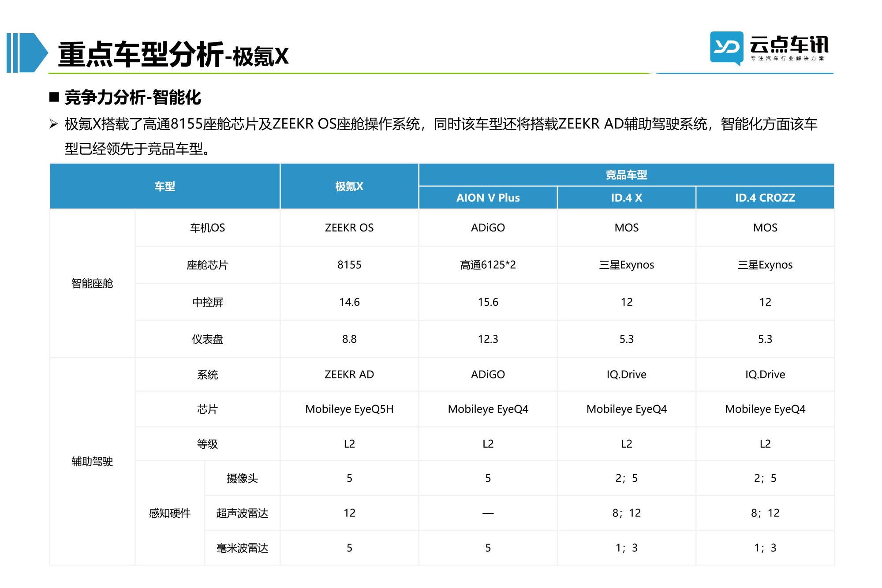Select the Mobileye EyeQ5H cell
This screenshot has height=588, width=882.
(349, 409)
